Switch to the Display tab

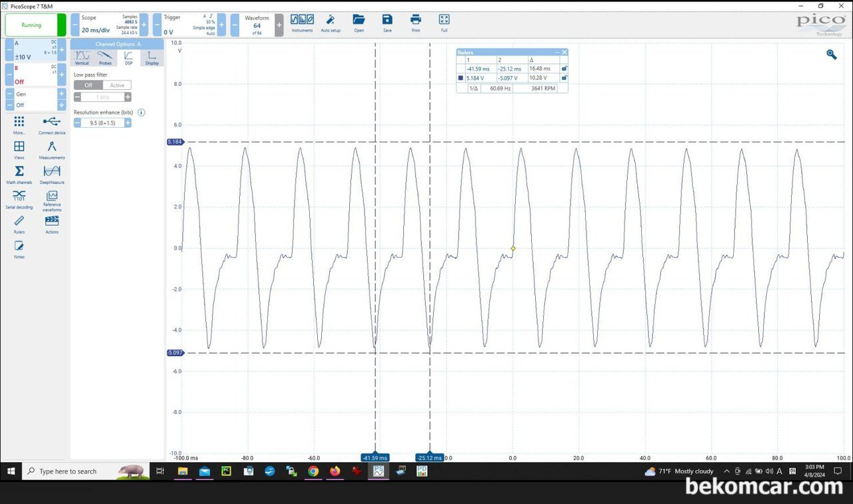coord(152,58)
